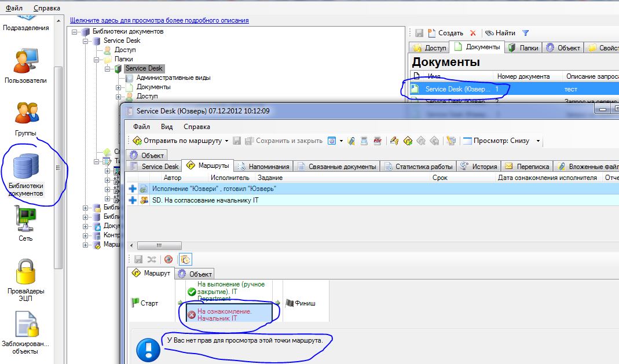Click the red stop icon in route toolbar

[x=169, y=259]
